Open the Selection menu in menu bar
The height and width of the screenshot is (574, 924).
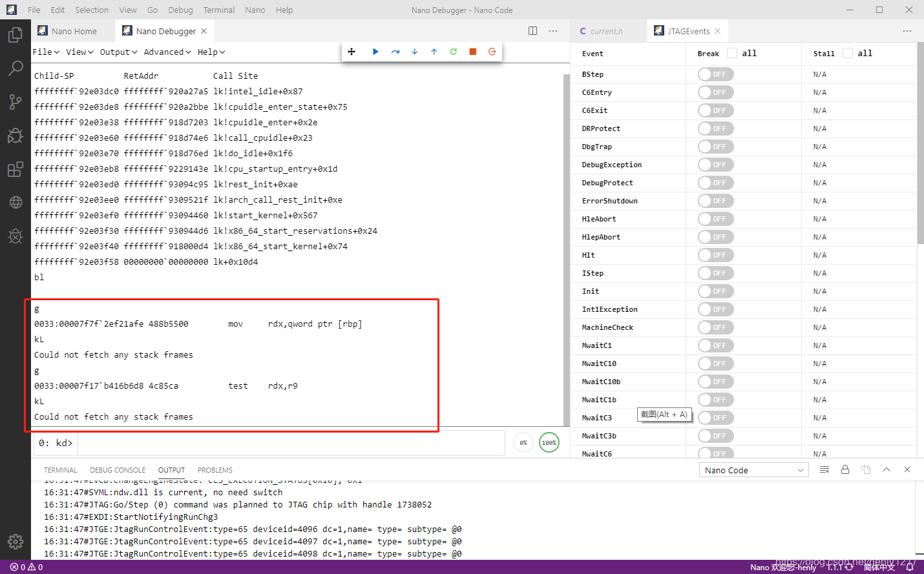(x=92, y=10)
